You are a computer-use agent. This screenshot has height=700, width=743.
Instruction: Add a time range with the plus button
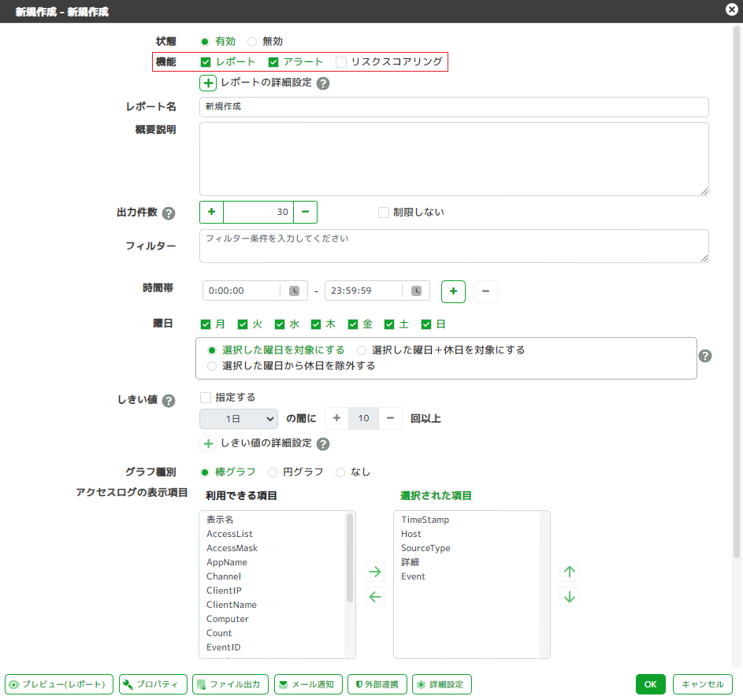coord(454,291)
